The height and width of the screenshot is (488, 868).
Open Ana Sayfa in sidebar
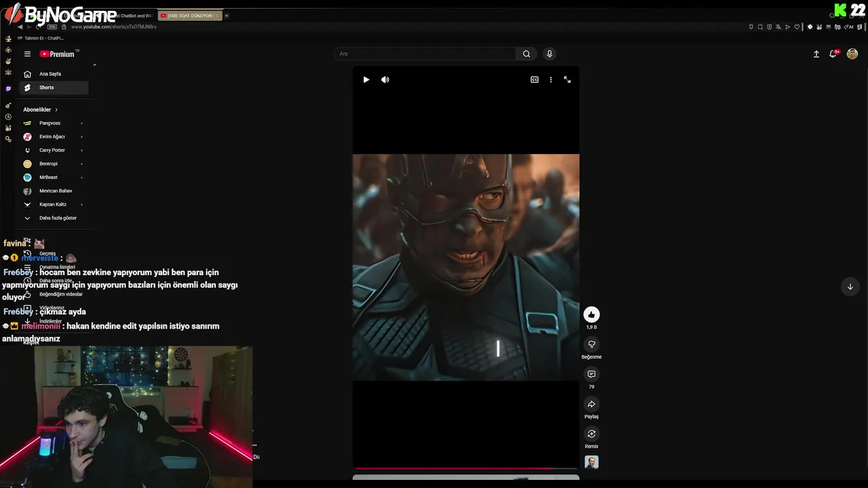tap(54, 74)
